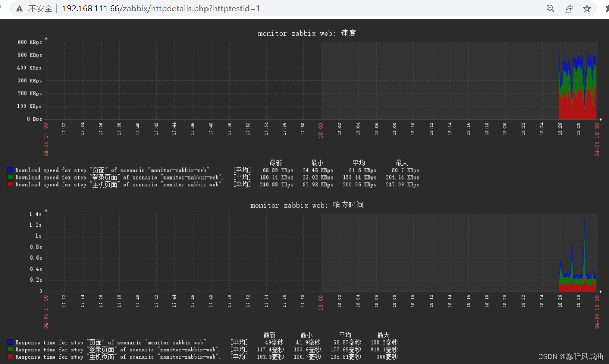Click the share page icon in address bar
Image resolution: width=609 pixels, height=364 pixels.
[569, 8]
